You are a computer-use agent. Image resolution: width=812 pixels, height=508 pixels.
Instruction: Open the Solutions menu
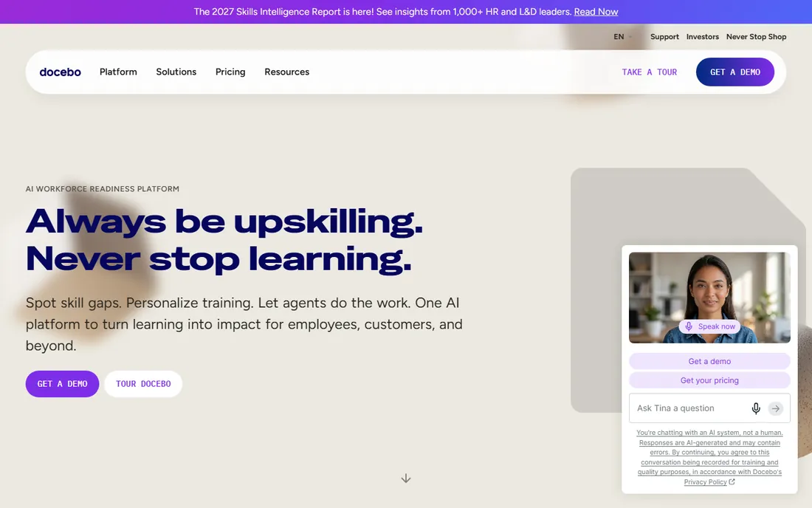pos(176,72)
